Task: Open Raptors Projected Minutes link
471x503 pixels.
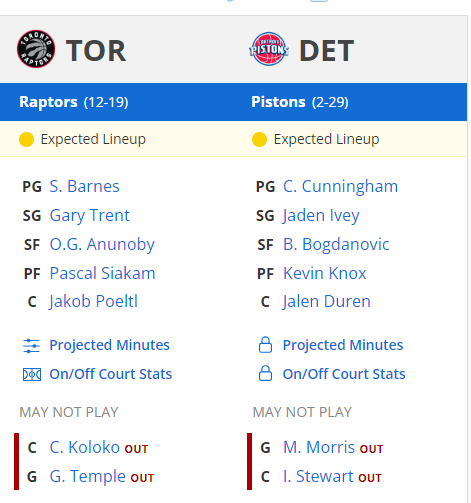Action: [109, 345]
